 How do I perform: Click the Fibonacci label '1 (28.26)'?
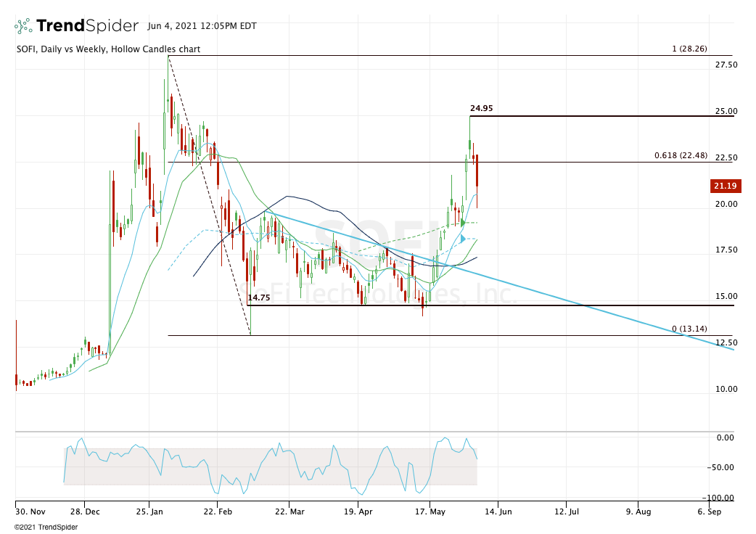689,49
